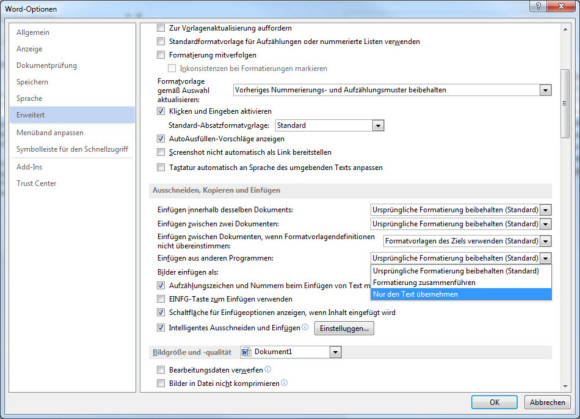Enable Formatierung mitverfolgen checkbox
The width and height of the screenshot is (580, 419).
[161, 55]
